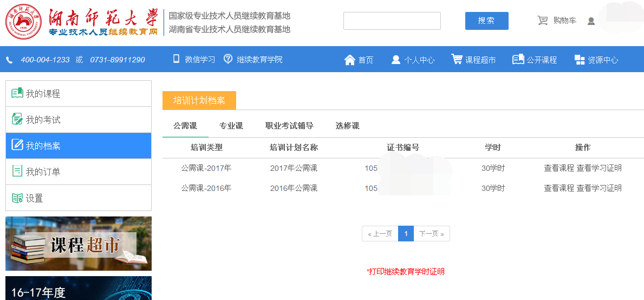The image size is (644, 300).
Task: Click the Hunan Normal University logo
Action: pos(23,22)
